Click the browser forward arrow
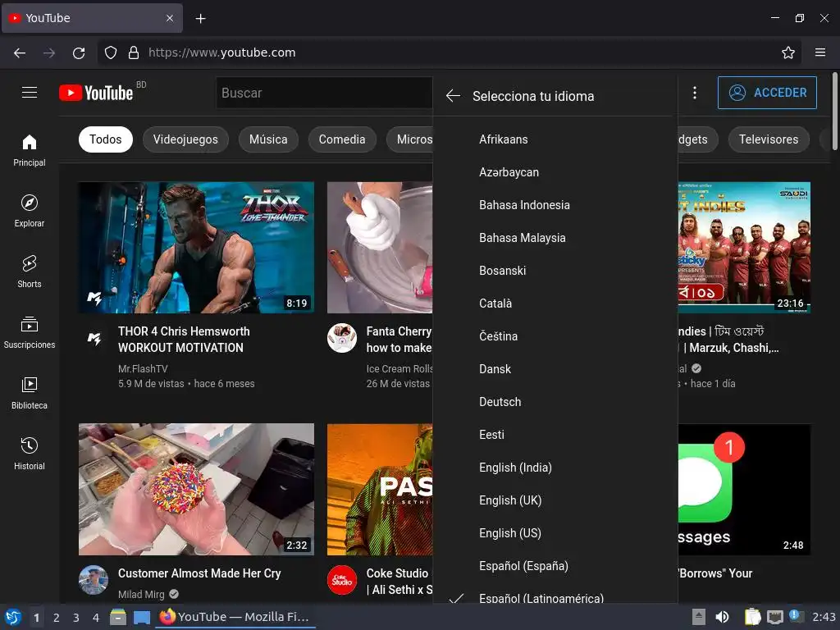Image resolution: width=840 pixels, height=630 pixels. [49, 52]
